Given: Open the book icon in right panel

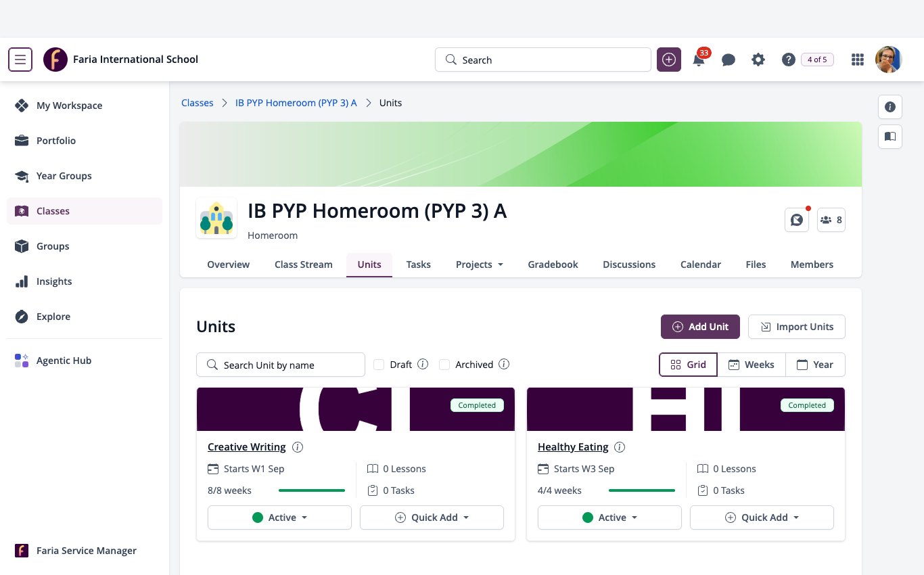Looking at the screenshot, I should (890, 137).
